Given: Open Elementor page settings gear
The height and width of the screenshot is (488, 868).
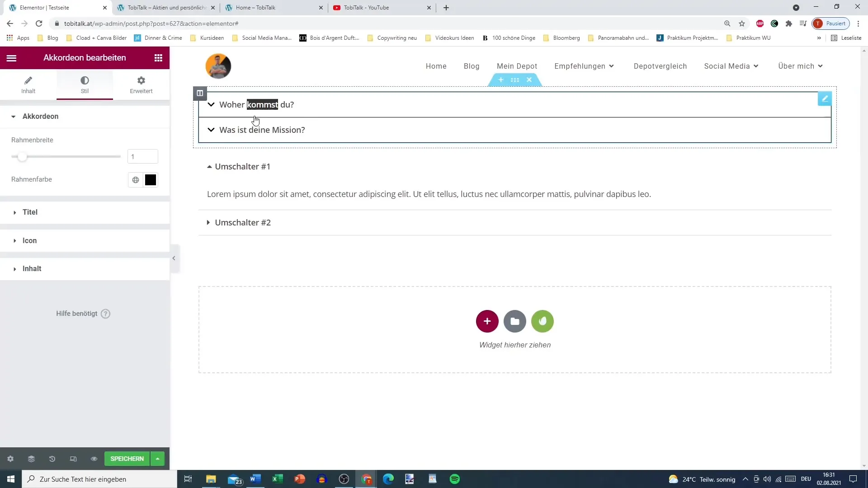Looking at the screenshot, I should point(10,459).
